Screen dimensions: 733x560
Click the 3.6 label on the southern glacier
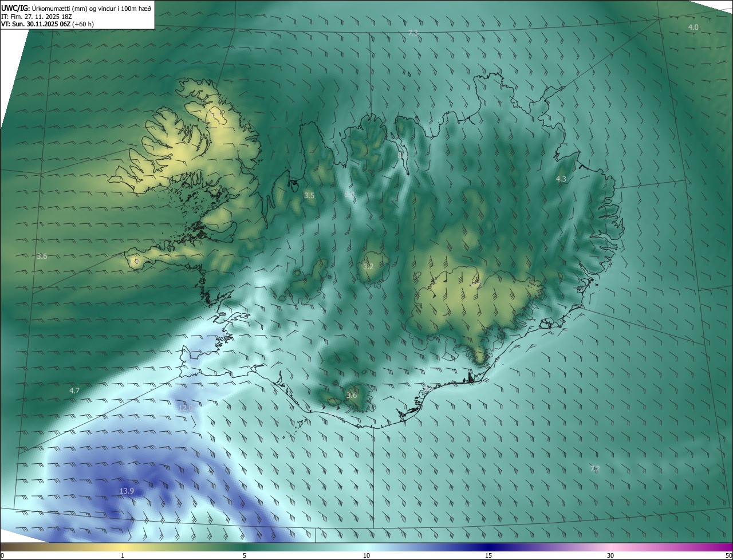coord(352,395)
